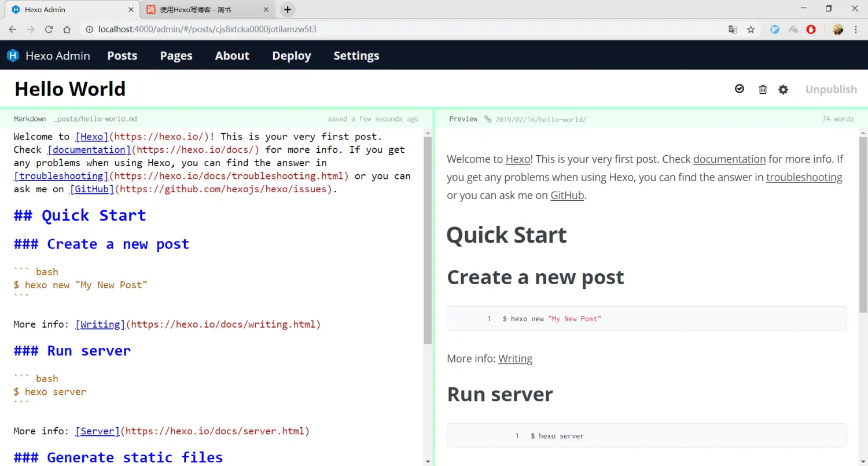This screenshot has height=466, width=868.
Task: Click the grey cloud extension icon
Action: point(793,30)
